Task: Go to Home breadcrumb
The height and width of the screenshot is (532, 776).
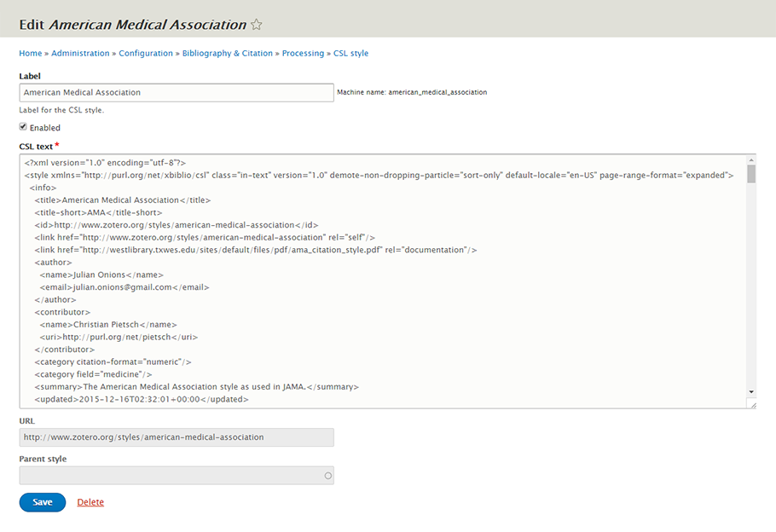Action: click(x=30, y=53)
